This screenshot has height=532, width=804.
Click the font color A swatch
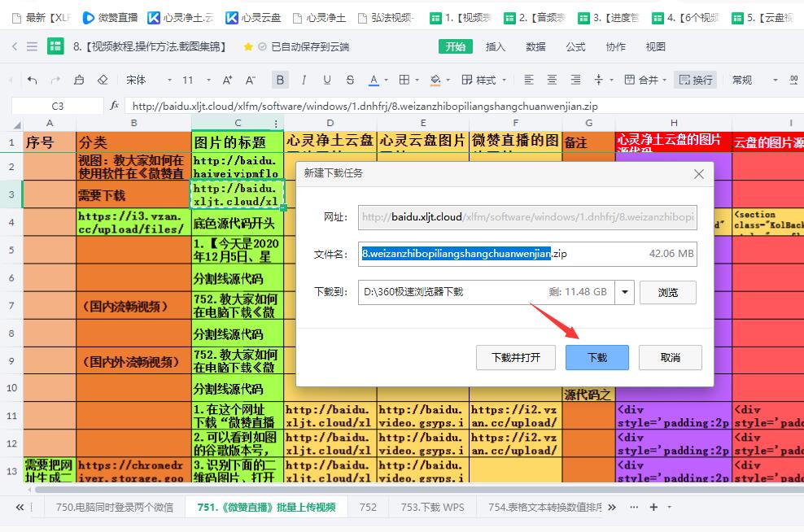374,80
